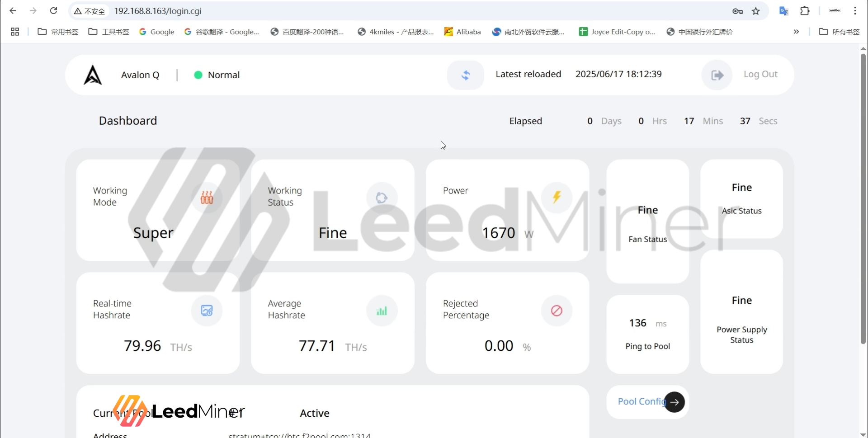Click the Pool Config black arrow button

coord(675,402)
